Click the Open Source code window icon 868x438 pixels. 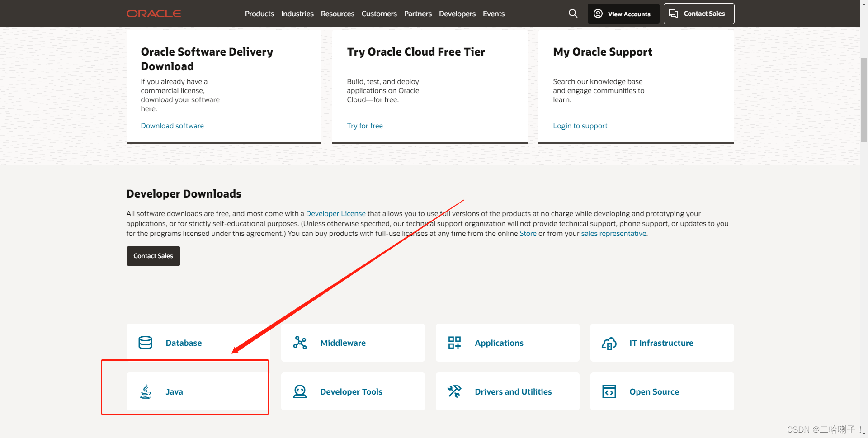coord(609,391)
